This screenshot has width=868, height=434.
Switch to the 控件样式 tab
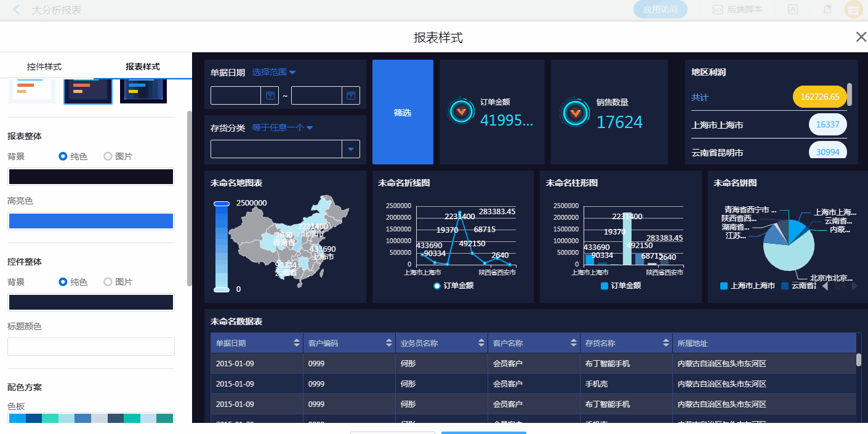tap(44, 66)
